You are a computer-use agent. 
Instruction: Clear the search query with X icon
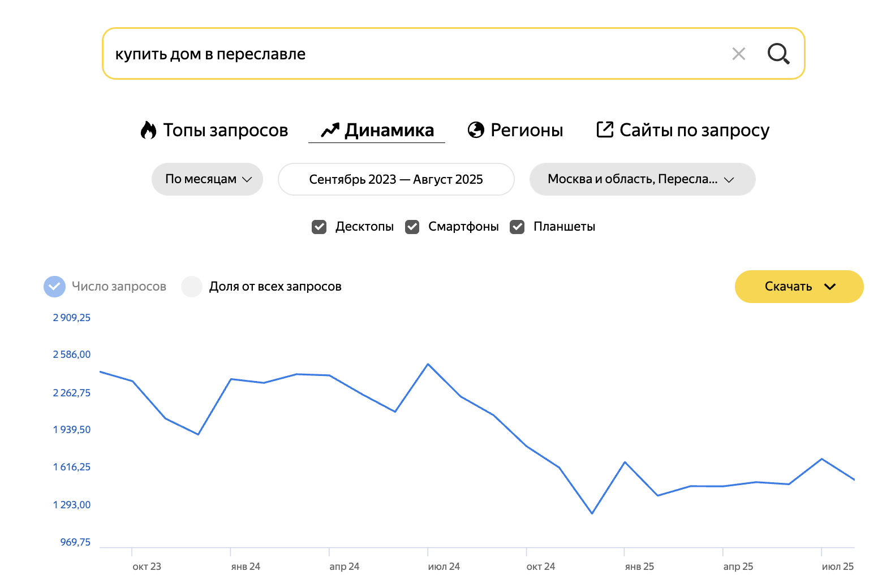pos(738,54)
